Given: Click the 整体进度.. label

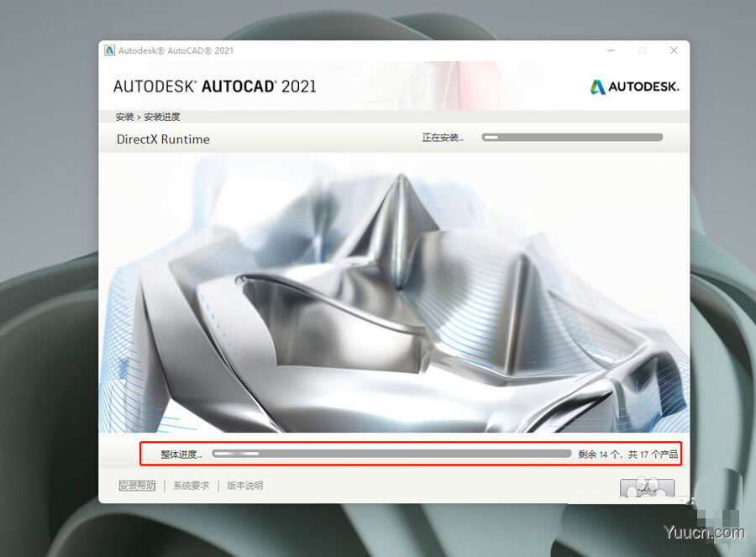Looking at the screenshot, I should [181, 455].
